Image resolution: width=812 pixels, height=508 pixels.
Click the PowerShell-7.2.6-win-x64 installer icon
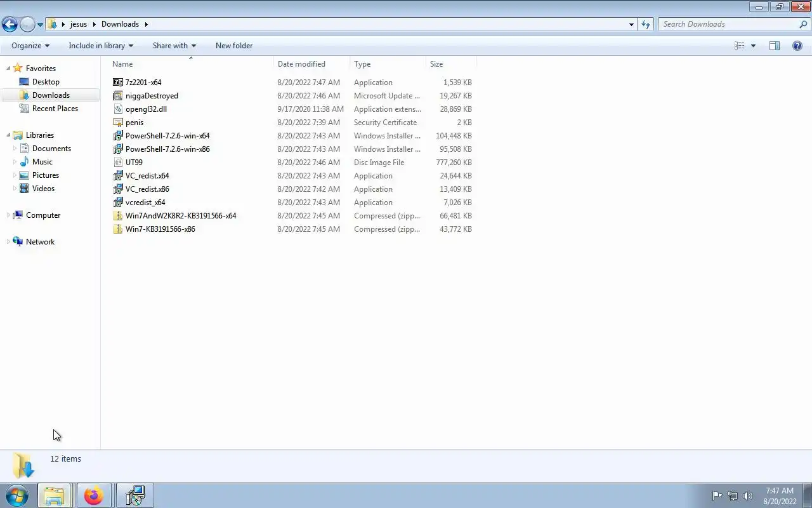pos(117,136)
